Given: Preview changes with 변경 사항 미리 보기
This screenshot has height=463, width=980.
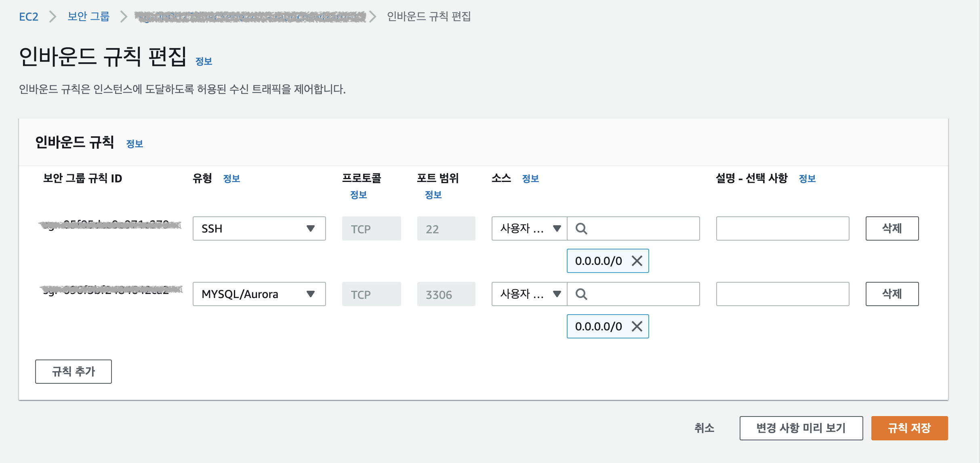Looking at the screenshot, I should [x=801, y=428].
